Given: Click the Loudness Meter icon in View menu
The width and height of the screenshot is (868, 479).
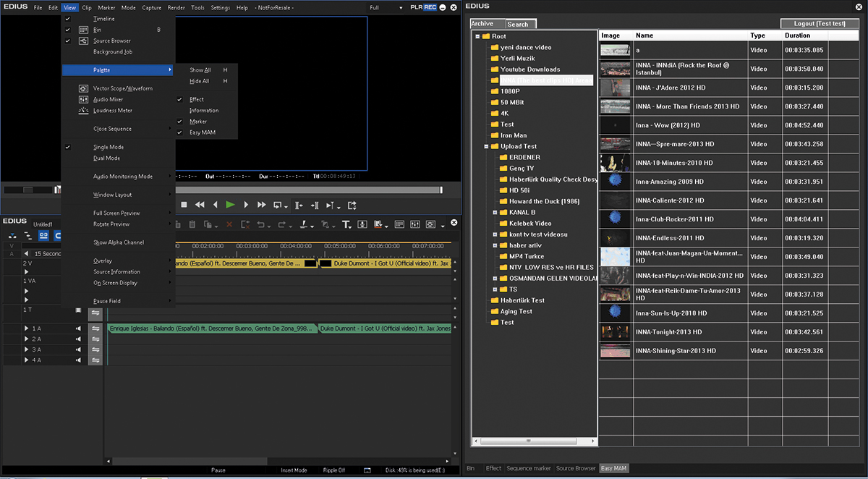Looking at the screenshot, I should pyautogui.click(x=83, y=111).
